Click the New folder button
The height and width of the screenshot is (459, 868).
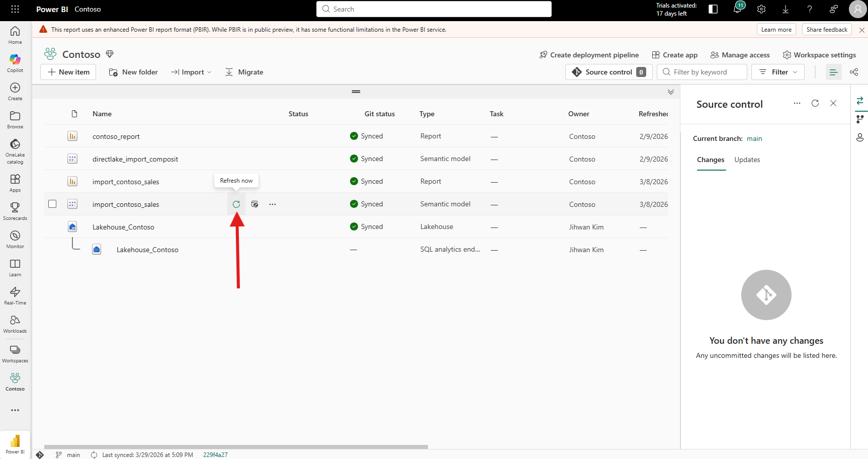(133, 72)
